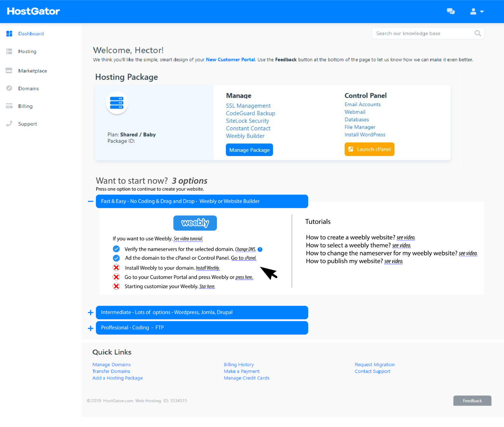Screen dimensions: 504x427
Task: Expand the Proffesional option plus icon
Action: click(90, 328)
